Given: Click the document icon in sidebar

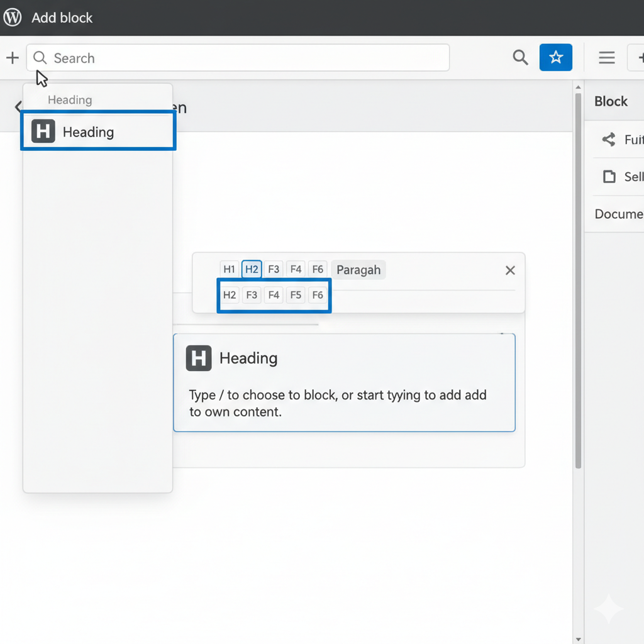Looking at the screenshot, I should point(609,177).
